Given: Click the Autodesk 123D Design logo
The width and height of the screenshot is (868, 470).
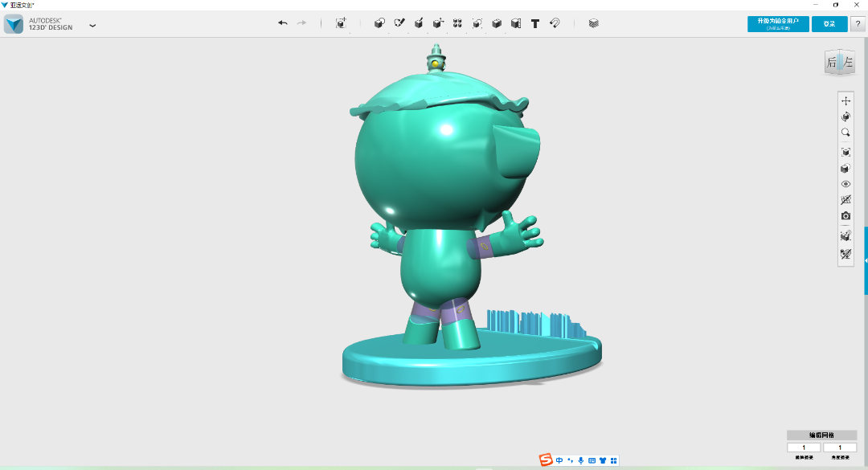Looking at the screenshot, I should tap(14, 24).
